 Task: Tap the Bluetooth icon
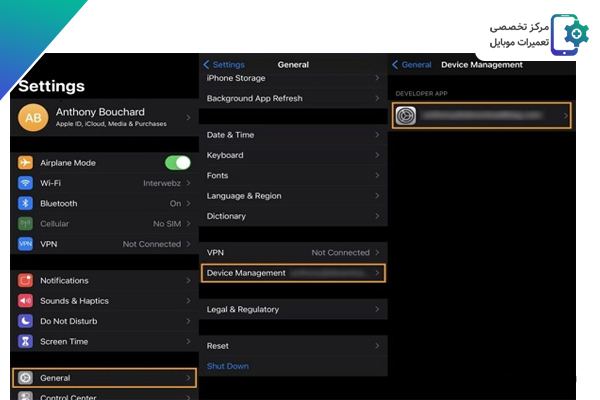tap(25, 203)
